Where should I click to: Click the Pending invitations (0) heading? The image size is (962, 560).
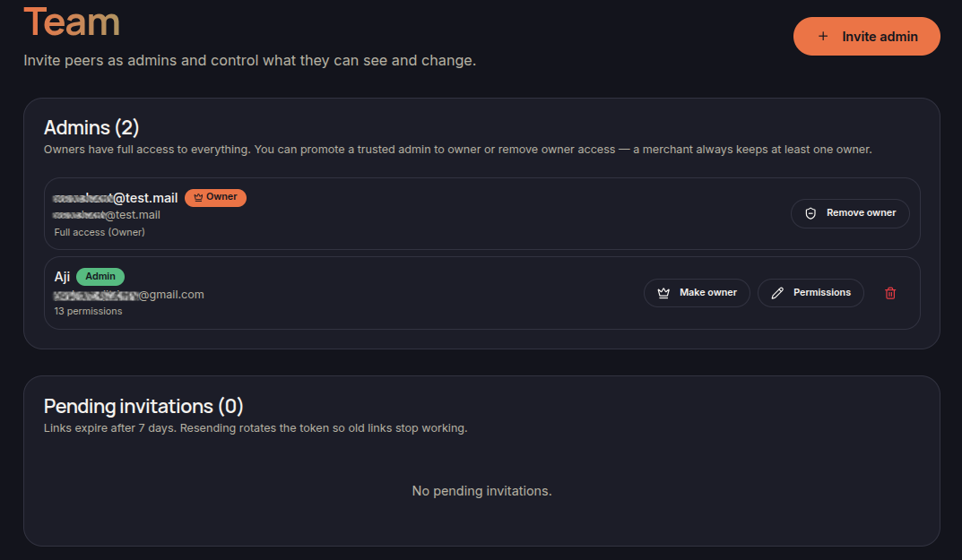(x=143, y=406)
